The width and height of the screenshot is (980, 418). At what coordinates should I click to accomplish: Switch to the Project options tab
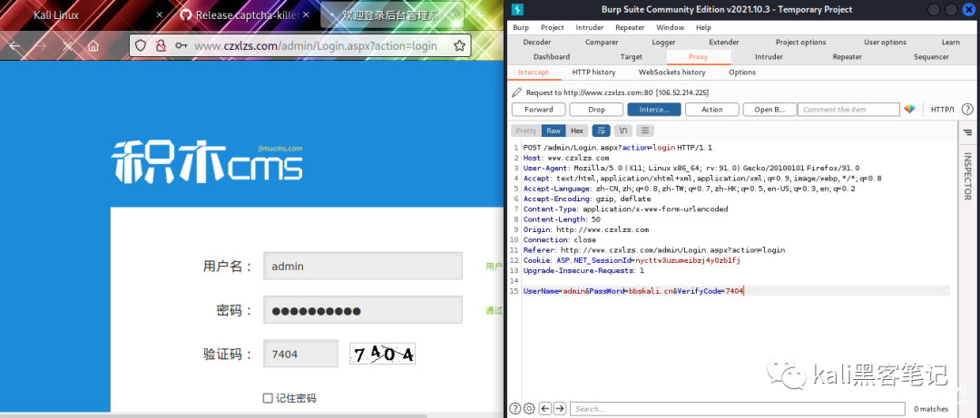800,42
